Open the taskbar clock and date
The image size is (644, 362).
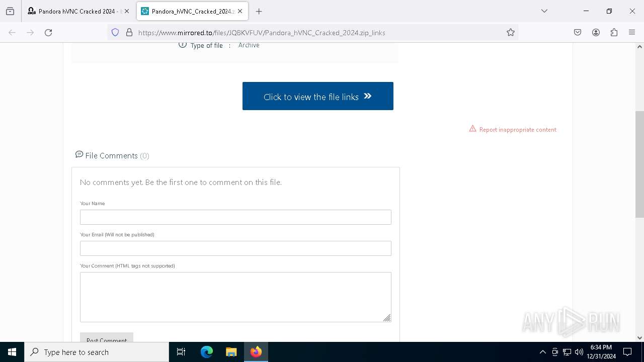click(x=601, y=352)
